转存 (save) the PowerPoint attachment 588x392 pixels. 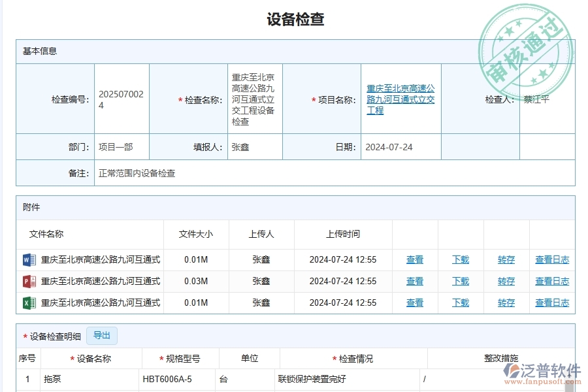click(x=506, y=281)
